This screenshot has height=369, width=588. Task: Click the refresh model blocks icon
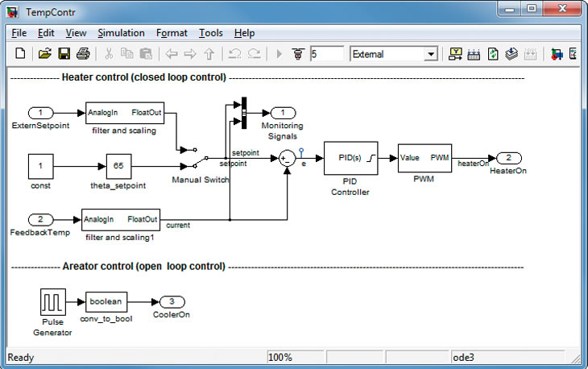493,54
